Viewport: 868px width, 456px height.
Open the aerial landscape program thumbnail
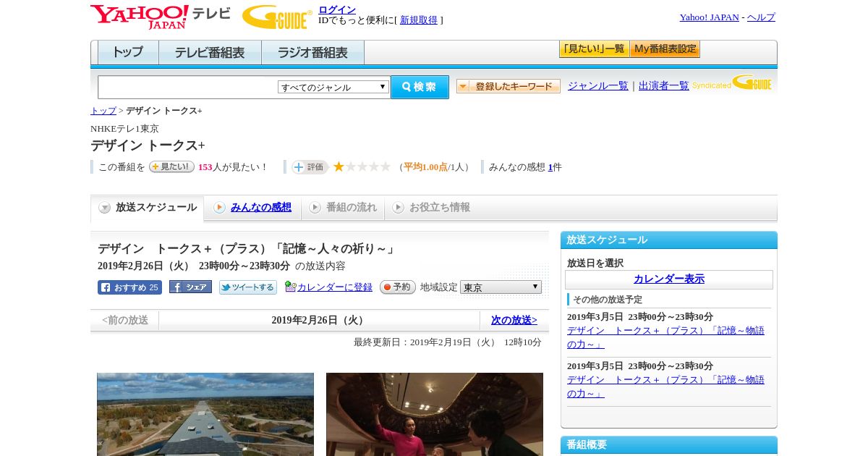pyautogui.click(x=205, y=414)
